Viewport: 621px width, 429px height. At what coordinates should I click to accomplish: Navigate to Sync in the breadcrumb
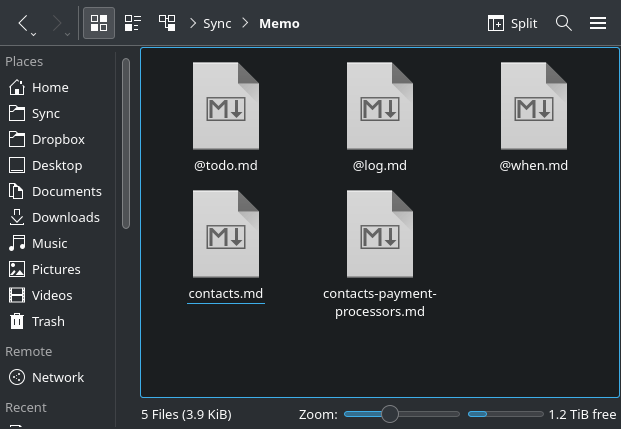click(x=217, y=23)
